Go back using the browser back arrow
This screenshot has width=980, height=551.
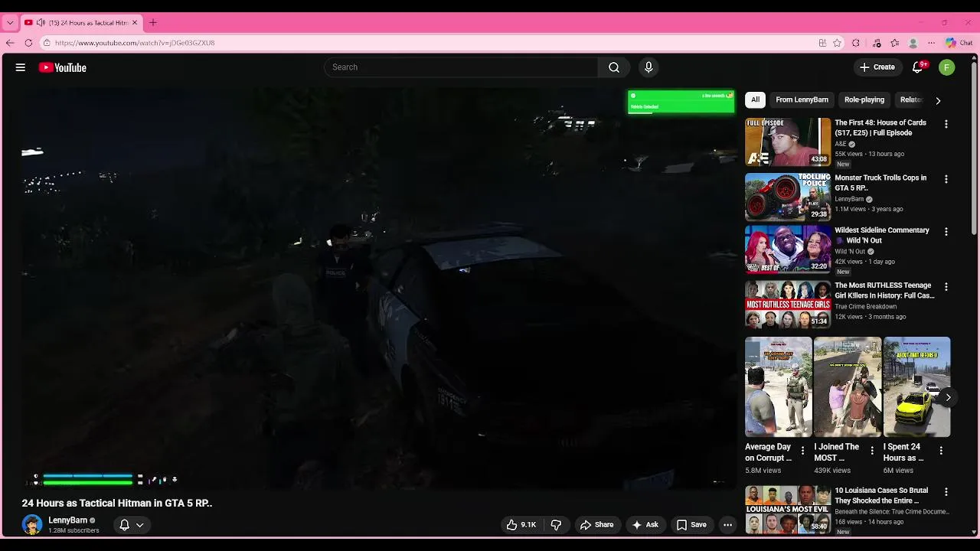point(10,43)
